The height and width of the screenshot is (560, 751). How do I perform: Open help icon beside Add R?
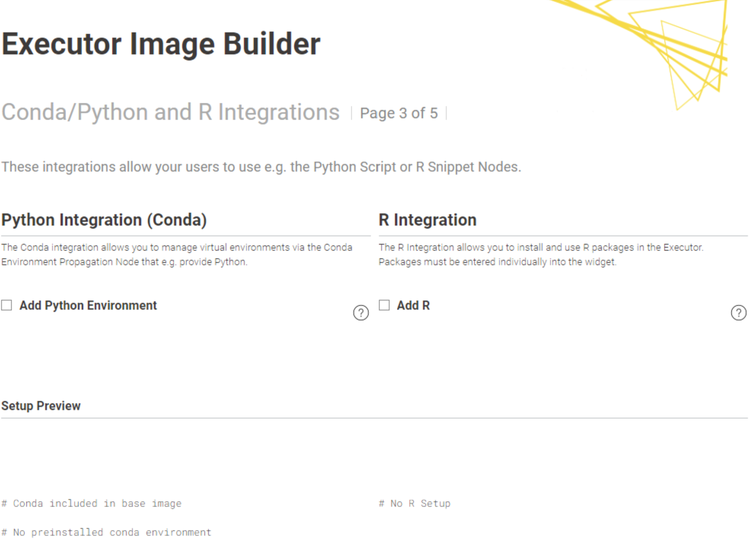click(738, 313)
